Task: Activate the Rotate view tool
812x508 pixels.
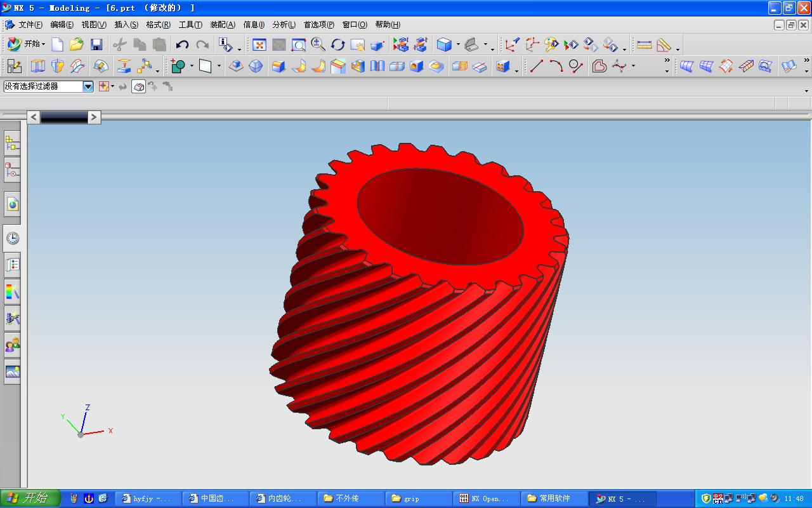Action: (x=337, y=44)
